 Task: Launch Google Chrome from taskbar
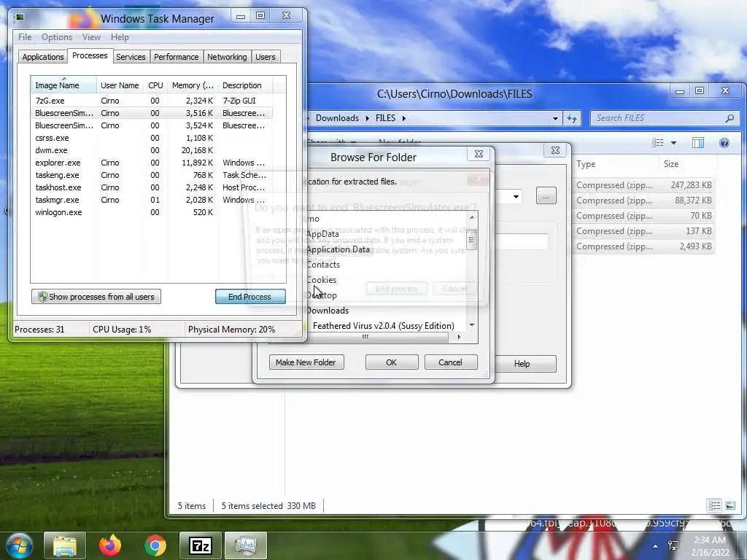click(x=155, y=545)
